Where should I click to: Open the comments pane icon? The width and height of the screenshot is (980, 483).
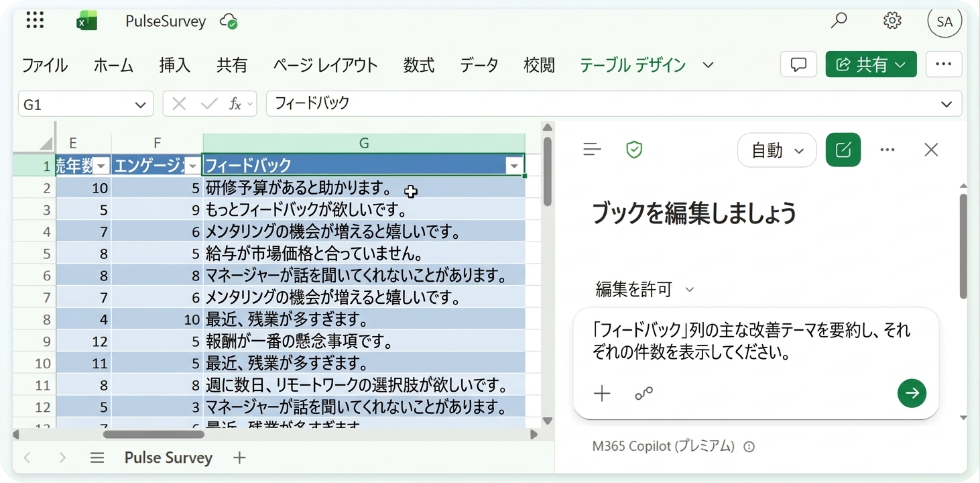coord(798,64)
